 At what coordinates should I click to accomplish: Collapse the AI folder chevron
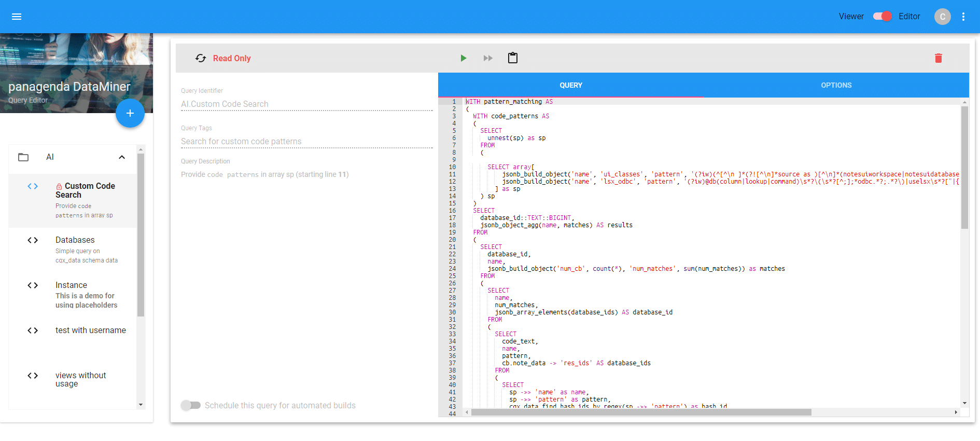click(122, 157)
